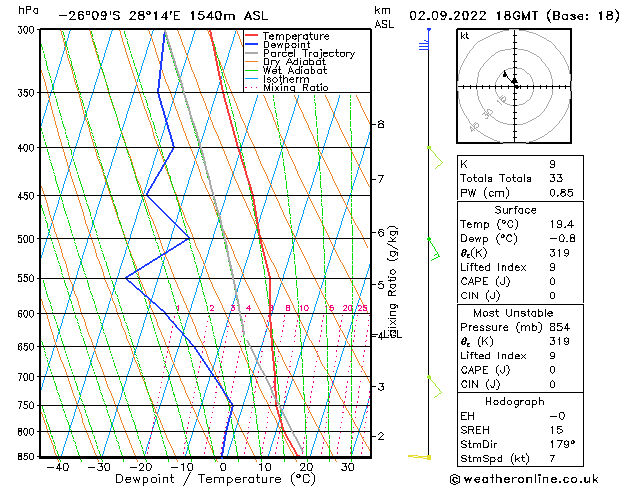Click the orange Dry Adiabat legend line

point(252,62)
